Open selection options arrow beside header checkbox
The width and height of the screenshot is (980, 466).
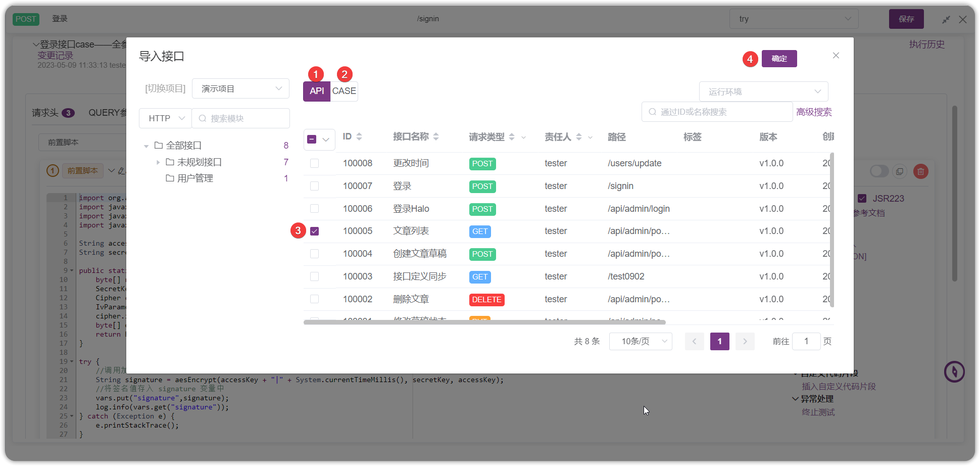pos(326,139)
